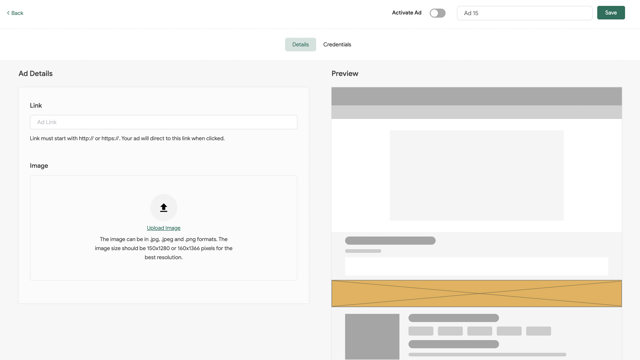The height and width of the screenshot is (360, 640).
Task: Switch to the Details tab
Action: [x=300, y=44]
